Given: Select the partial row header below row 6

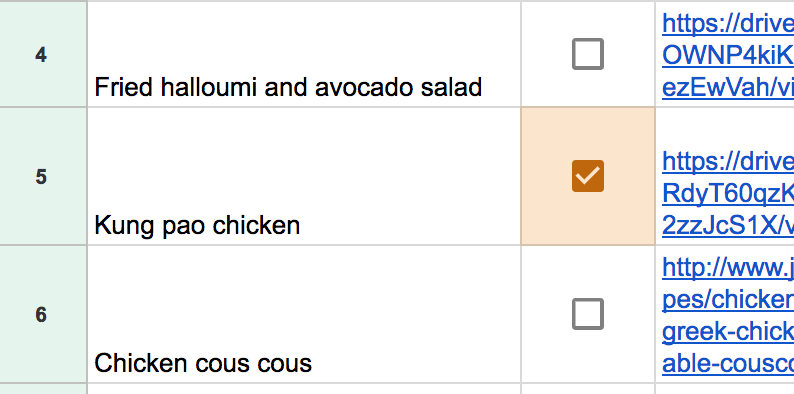Looking at the screenshot, I should [43, 389].
